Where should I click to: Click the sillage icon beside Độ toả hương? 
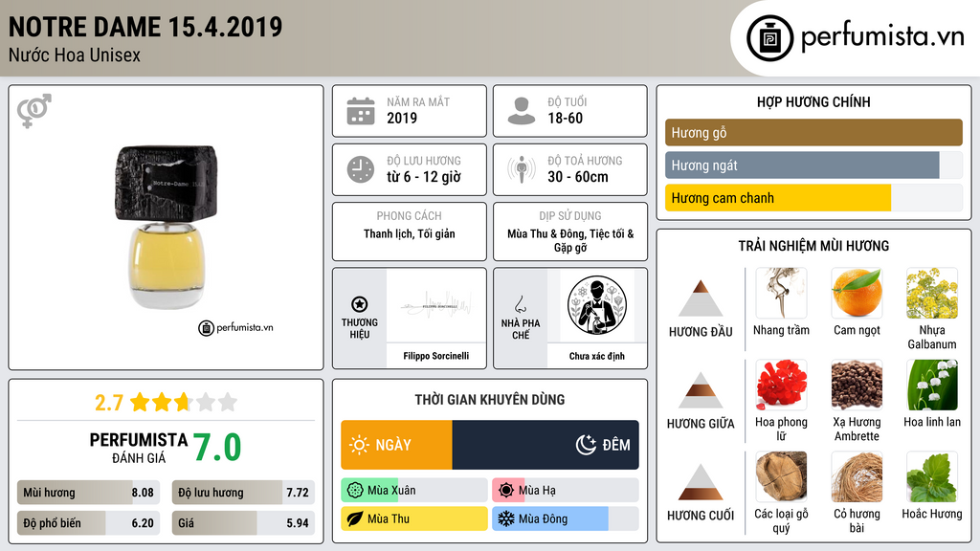[522, 169]
